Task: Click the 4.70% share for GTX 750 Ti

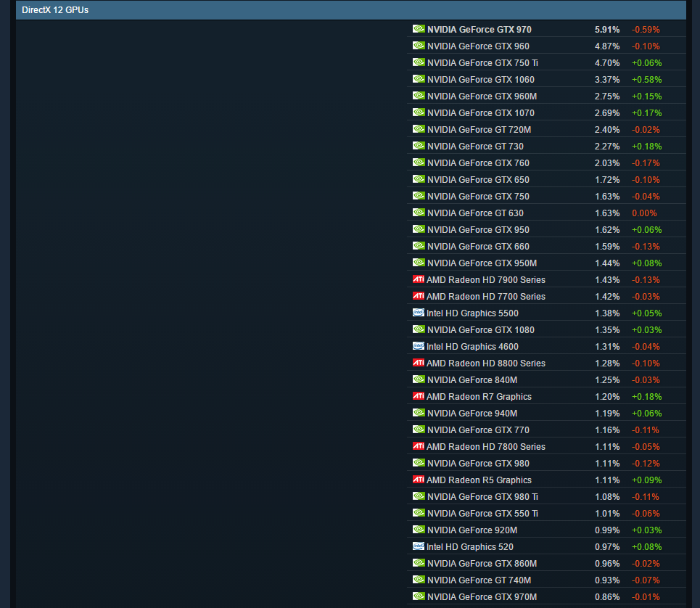Action: [x=607, y=63]
